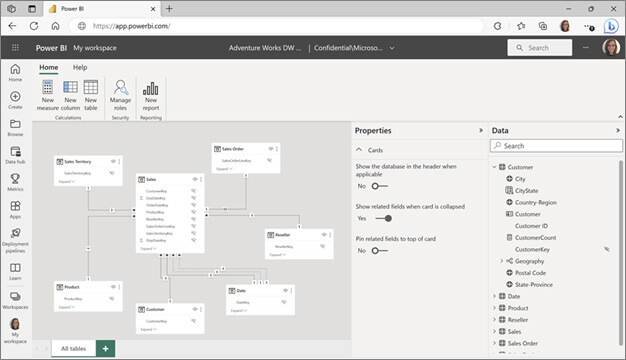The image size is (626, 360).
Task: Open the Create page from sidebar
Action: [x=15, y=100]
